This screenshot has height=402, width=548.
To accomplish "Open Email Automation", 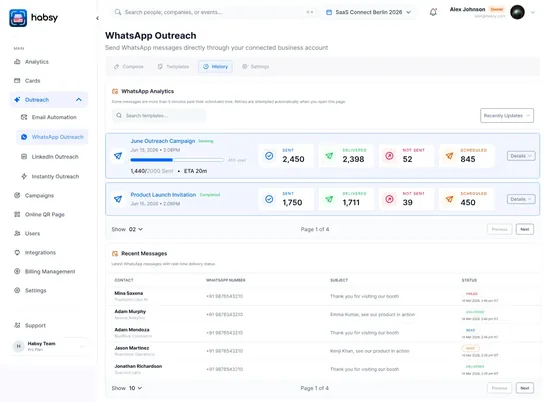I will [54, 117].
